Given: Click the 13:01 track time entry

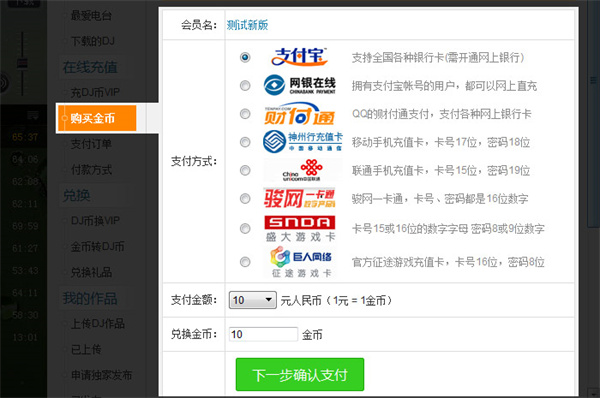Looking at the screenshot, I should (25, 338).
